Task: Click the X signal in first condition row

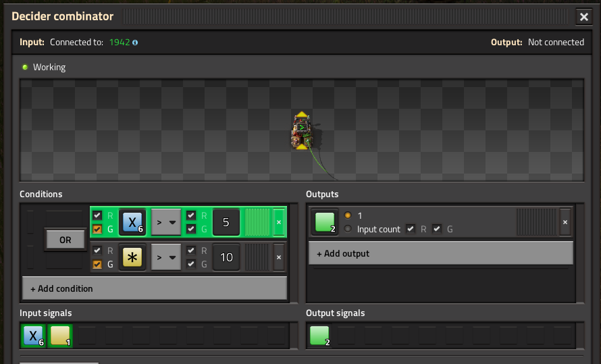Action: tap(132, 222)
